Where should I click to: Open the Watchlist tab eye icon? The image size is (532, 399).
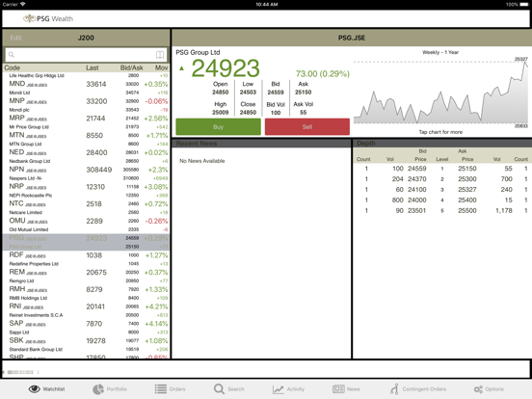(x=35, y=389)
